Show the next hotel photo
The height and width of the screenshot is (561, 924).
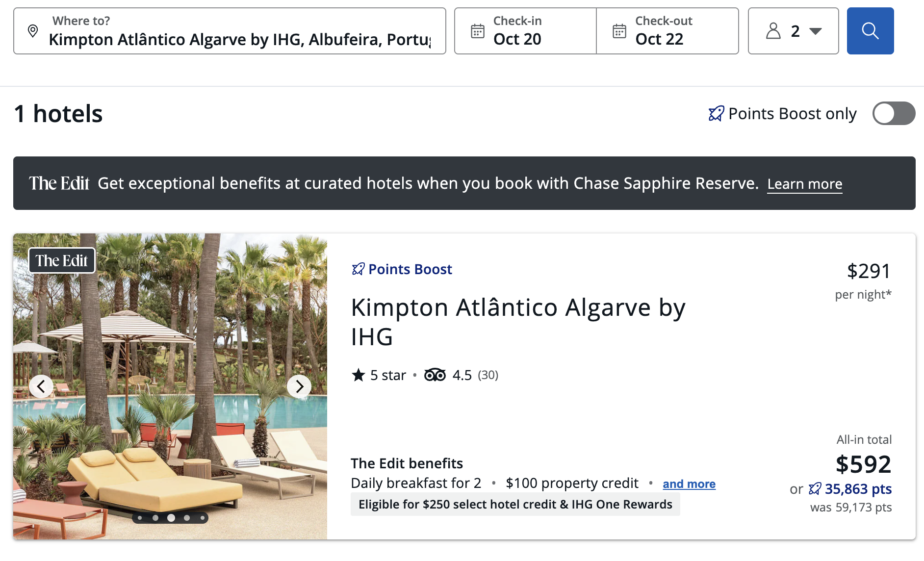tap(299, 386)
